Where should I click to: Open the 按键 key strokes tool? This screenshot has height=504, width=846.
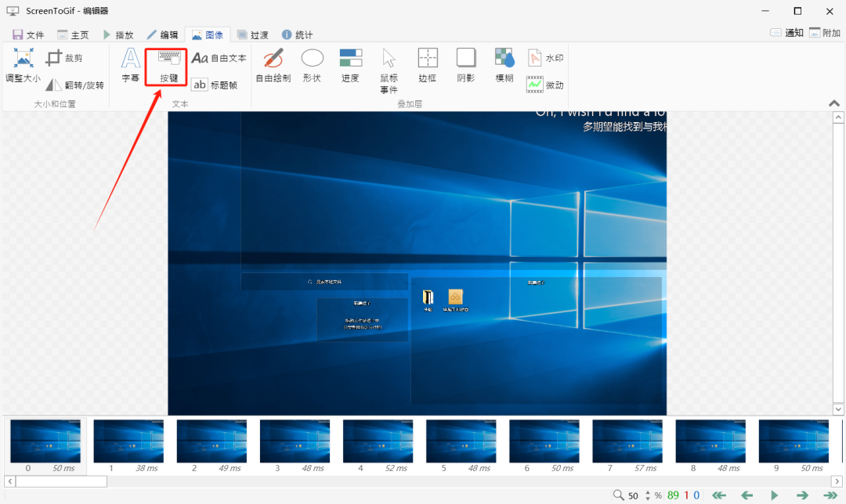click(169, 66)
